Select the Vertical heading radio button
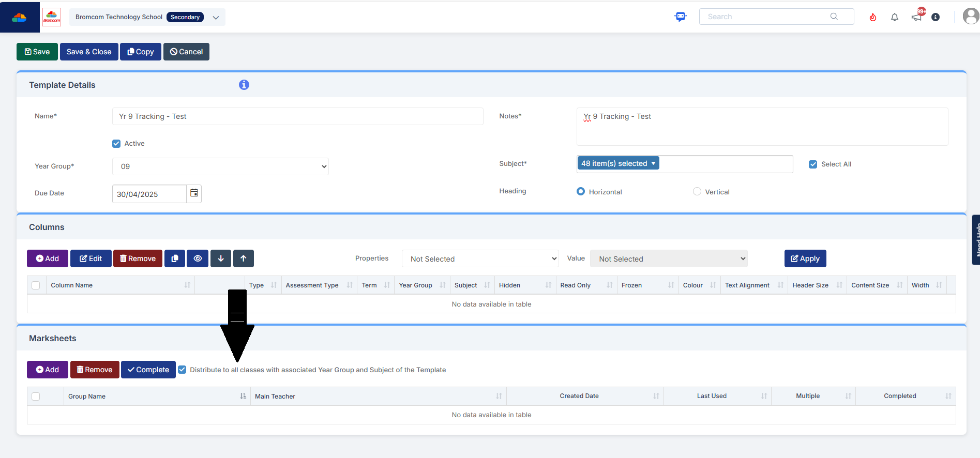The image size is (980, 458). pyautogui.click(x=697, y=192)
